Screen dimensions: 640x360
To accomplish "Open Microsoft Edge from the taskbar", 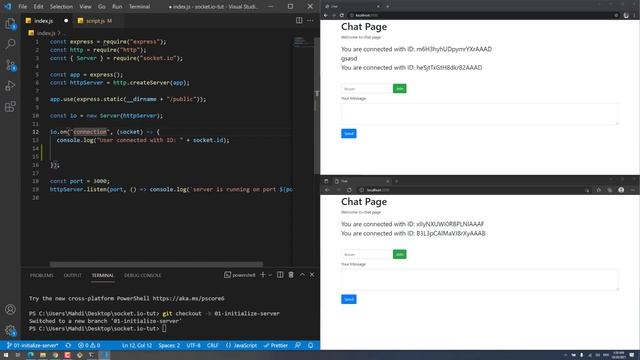I will coord(30,355).
